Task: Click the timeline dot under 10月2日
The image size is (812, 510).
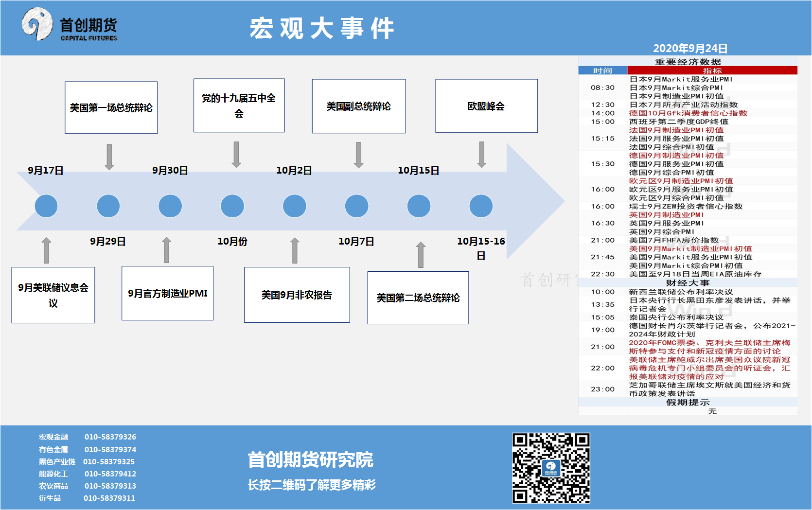Action: (295, 206)
